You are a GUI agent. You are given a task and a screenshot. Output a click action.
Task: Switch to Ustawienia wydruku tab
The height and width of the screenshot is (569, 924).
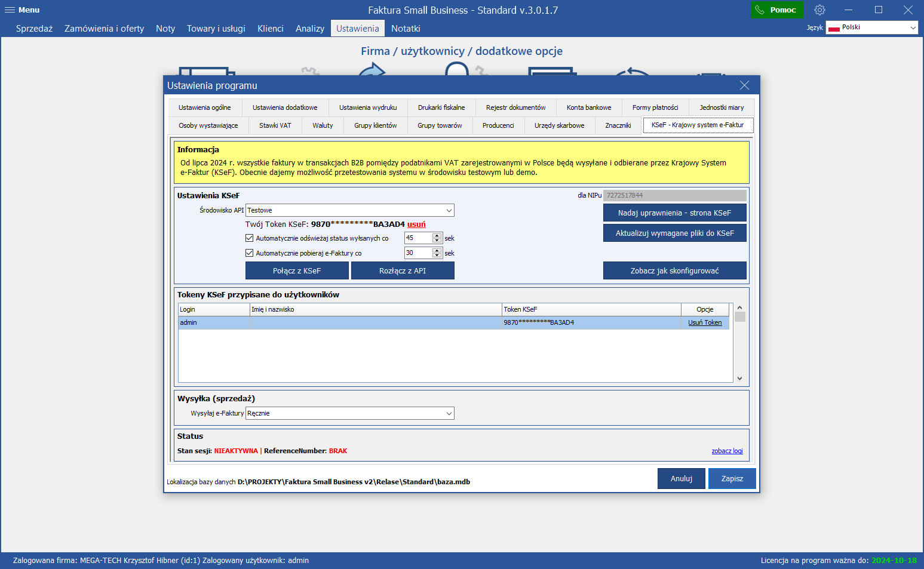coord(368,107)
